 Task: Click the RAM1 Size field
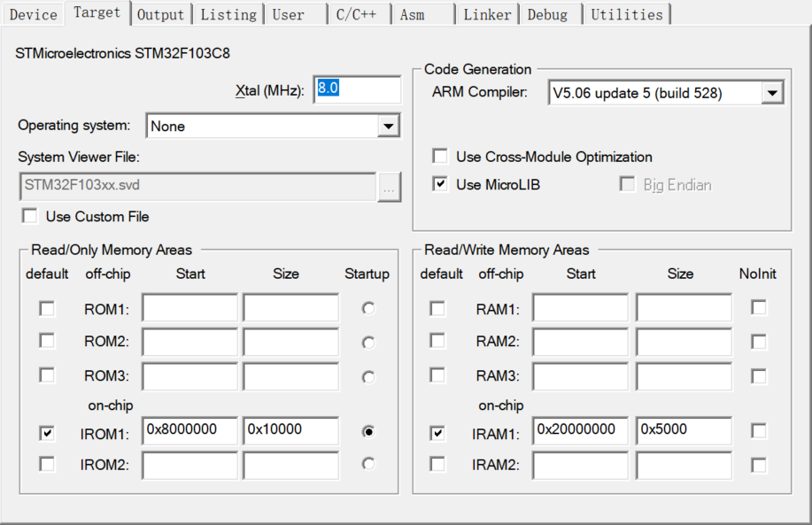(x=684, y=307)
